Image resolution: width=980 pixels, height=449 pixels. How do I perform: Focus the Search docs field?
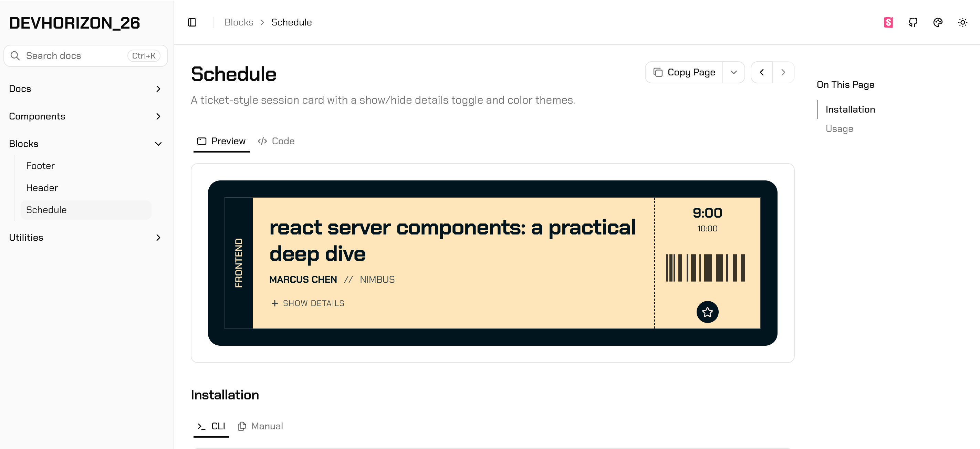coord(86,56)
